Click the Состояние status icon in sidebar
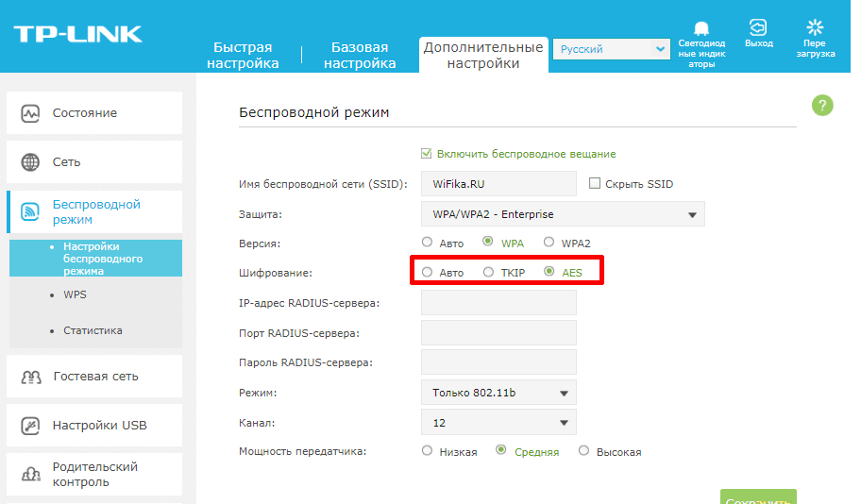 31,113
